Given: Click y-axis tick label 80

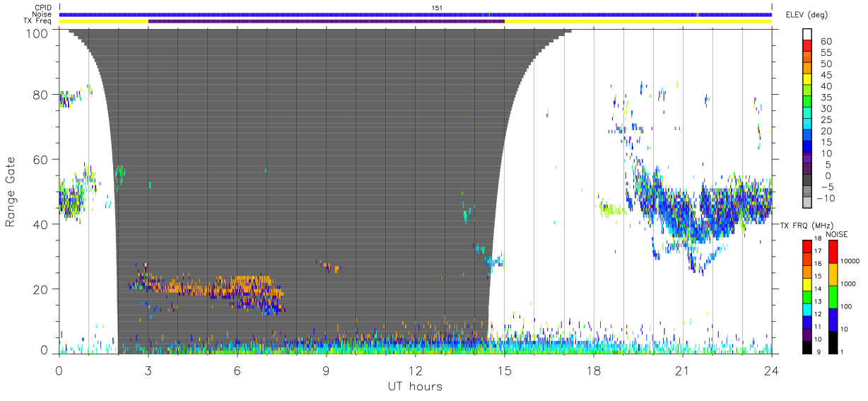Looking at the screenshot, I should [x=41, y=94].
